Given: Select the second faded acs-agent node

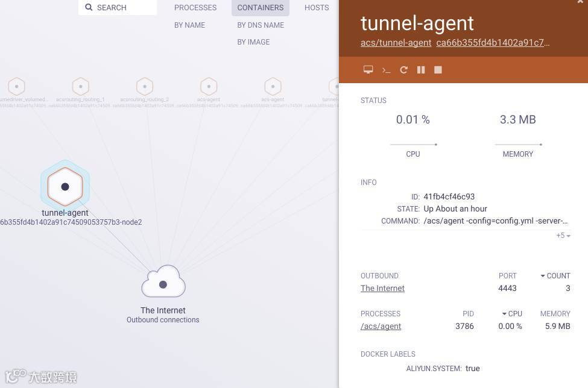Looking at the screenshot, I should click(x=273, y=87).
